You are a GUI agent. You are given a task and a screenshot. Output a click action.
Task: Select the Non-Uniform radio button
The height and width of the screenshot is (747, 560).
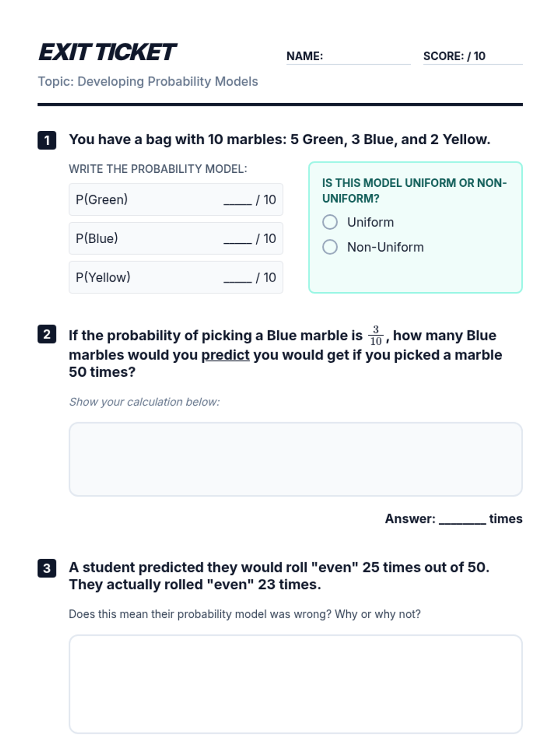pos(330,247)
